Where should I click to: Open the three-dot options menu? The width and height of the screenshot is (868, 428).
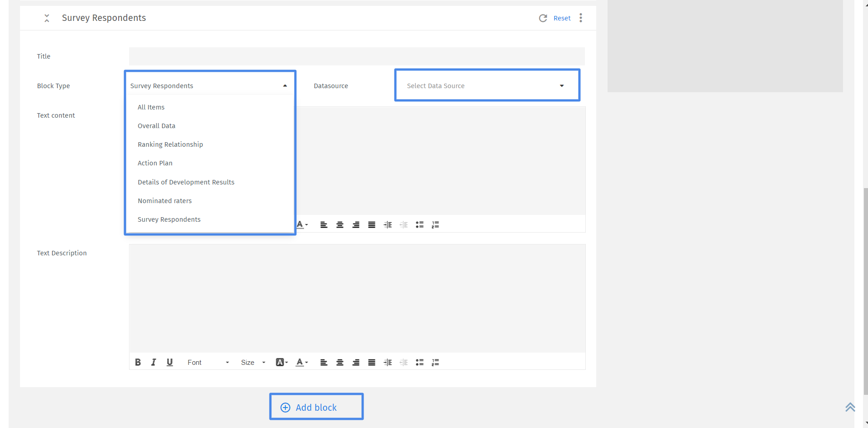(580, 18)
